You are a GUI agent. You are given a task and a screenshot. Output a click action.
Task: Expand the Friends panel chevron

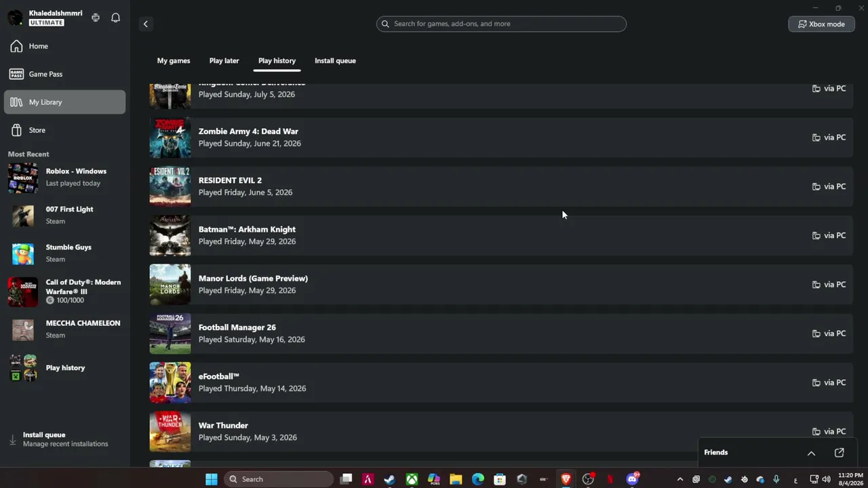point(811,453)
